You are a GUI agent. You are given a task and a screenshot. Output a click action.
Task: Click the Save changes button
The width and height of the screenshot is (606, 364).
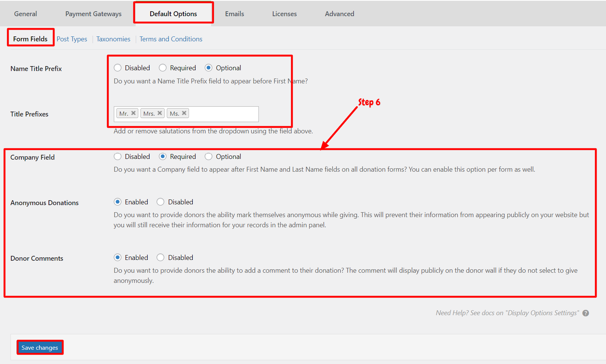40,347
